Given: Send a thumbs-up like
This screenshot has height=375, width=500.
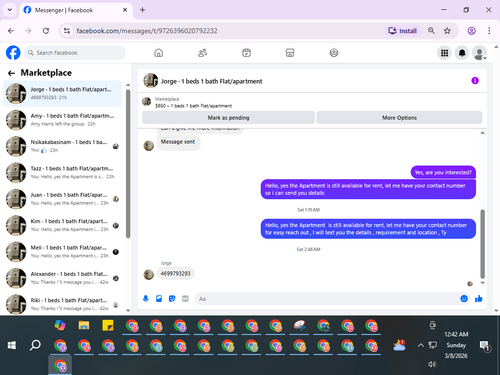Looking at the screenshot, I should point(479,299).
